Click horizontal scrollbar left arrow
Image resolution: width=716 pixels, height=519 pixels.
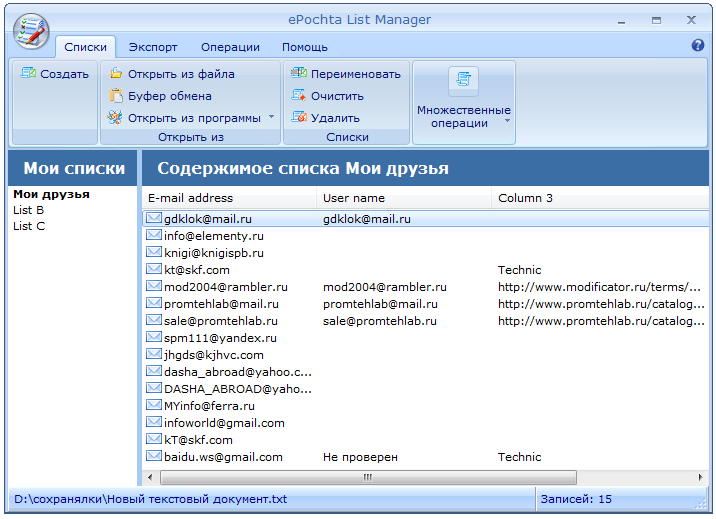tap(150, 477)
